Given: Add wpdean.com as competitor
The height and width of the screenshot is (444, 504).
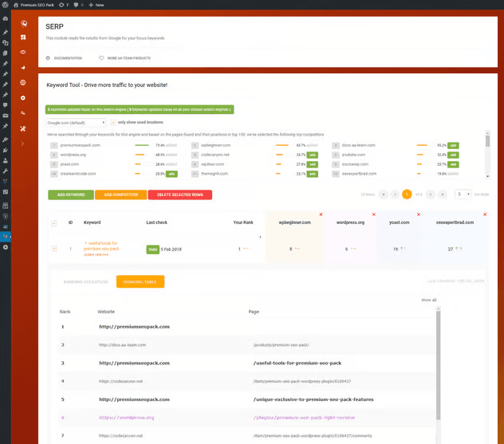Looking at the screenshot, I should point(312,164).
